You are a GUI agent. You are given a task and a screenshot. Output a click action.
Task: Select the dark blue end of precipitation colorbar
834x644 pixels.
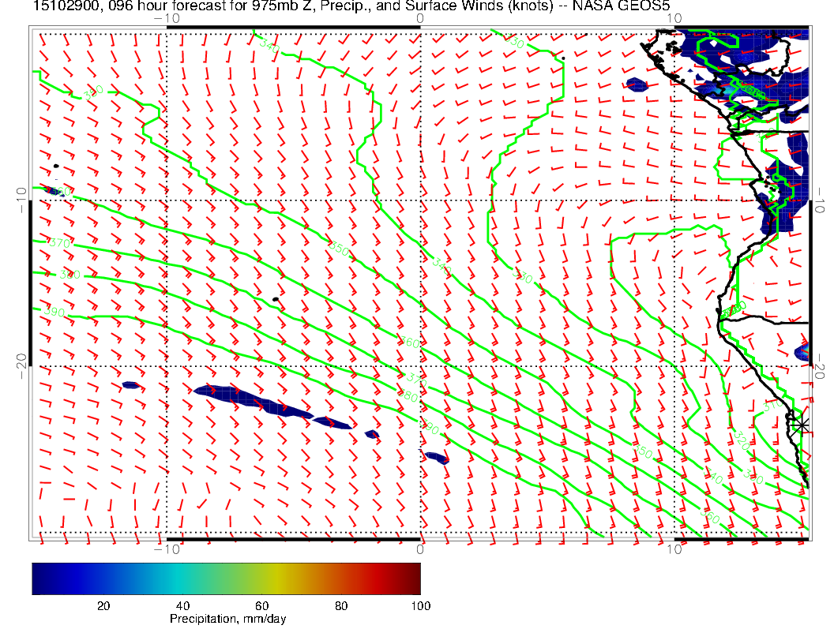(40, 578)
